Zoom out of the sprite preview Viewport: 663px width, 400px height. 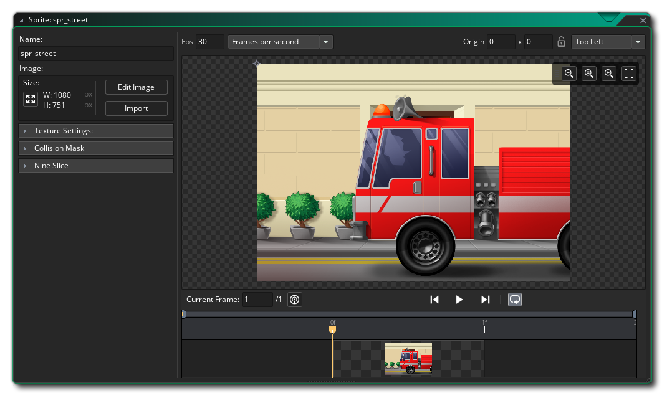point(568,74)
